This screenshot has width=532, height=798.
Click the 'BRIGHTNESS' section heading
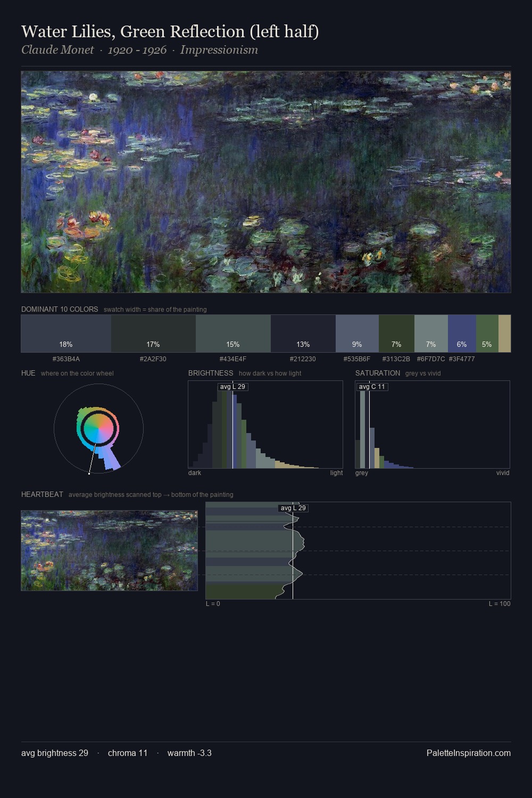click(x=211, y=373)
